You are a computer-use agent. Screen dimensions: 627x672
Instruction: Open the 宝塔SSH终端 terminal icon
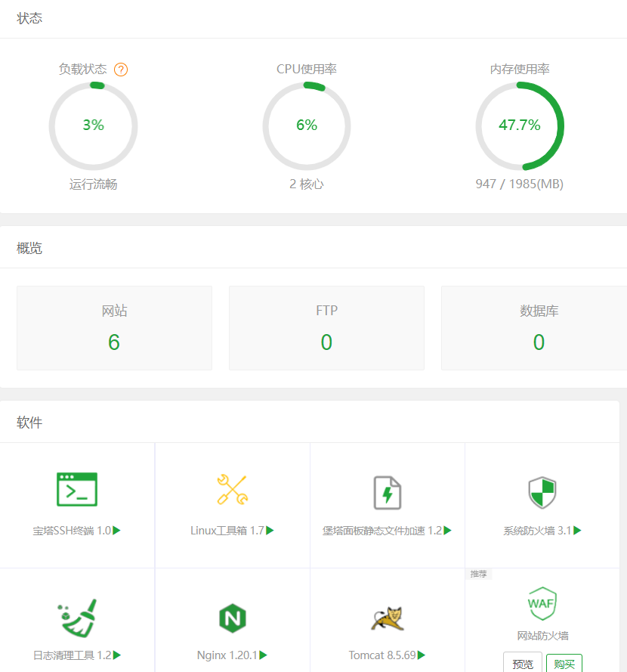point(77,490)
